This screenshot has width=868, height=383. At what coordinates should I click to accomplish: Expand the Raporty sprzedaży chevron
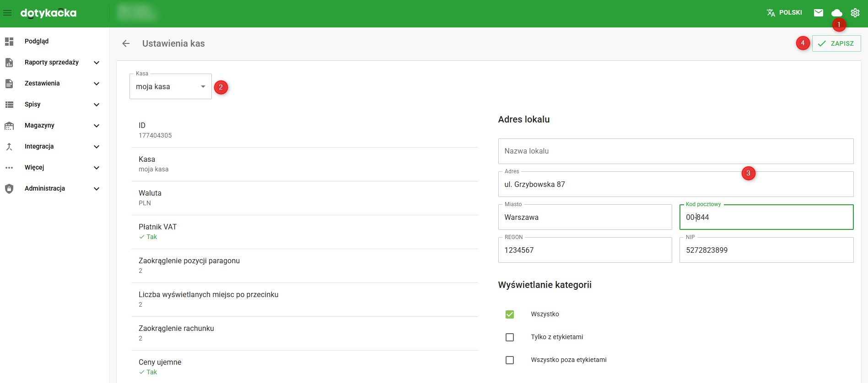click(97, 63)
